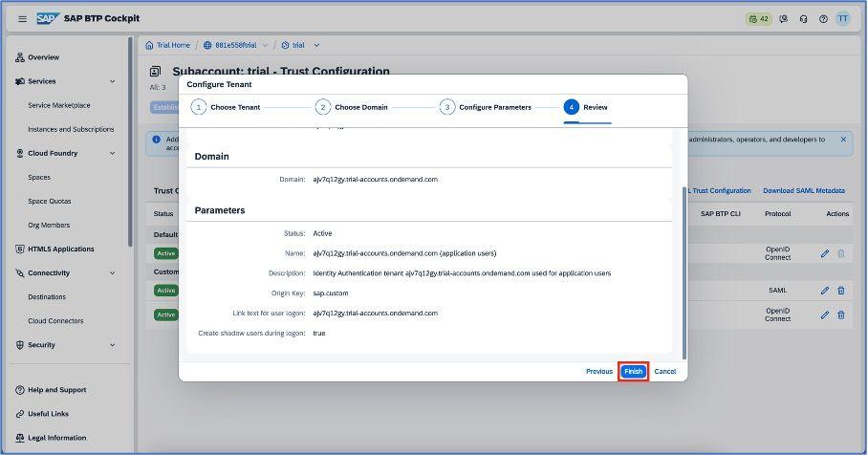Click the Previous button
This screenshot has width=868, height=455.
(599, 372)
